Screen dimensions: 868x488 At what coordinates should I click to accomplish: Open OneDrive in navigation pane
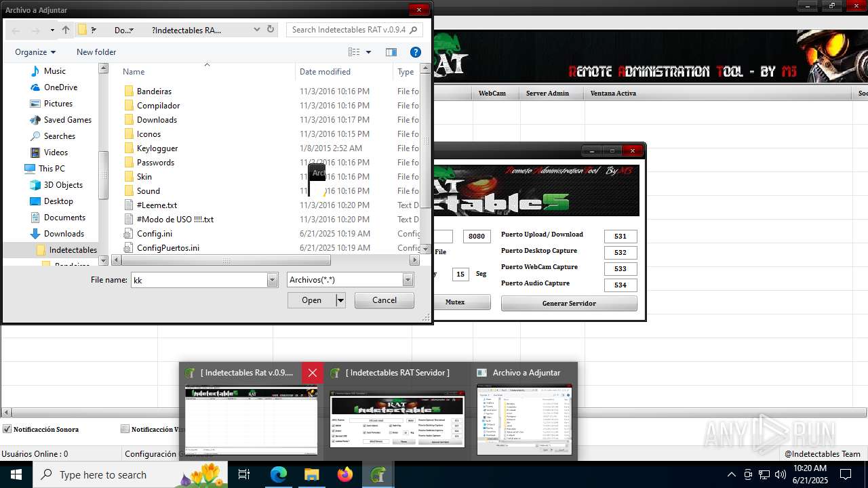60,87
